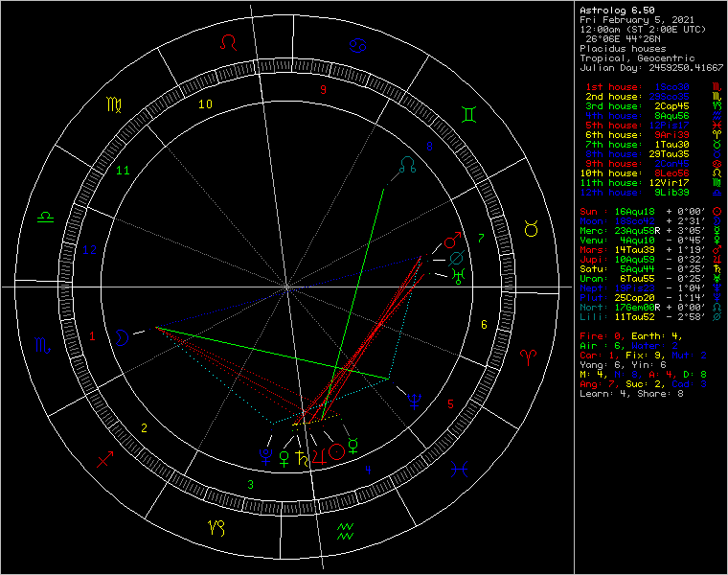
Task: Click the 'Merc: 23Aqu58R' row
Action: coord(651,231)
